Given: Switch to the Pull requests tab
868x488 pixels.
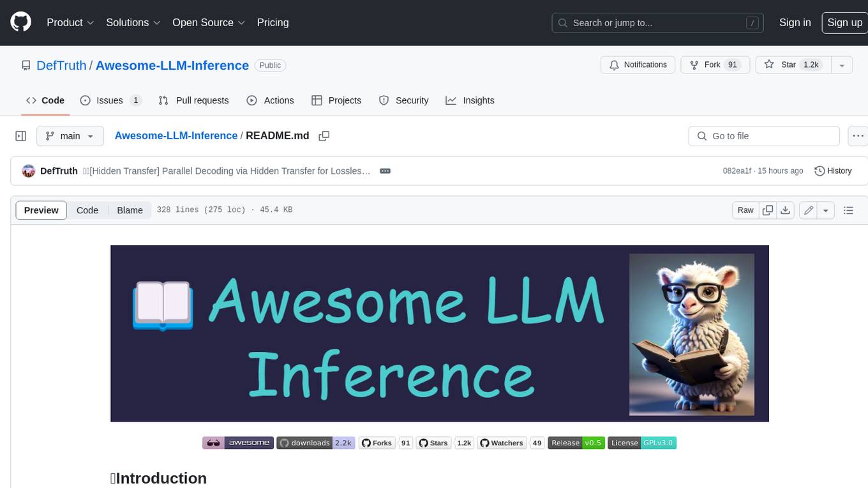Looking at the screenshot, I should pyautogui.click(x=193, y=100).
